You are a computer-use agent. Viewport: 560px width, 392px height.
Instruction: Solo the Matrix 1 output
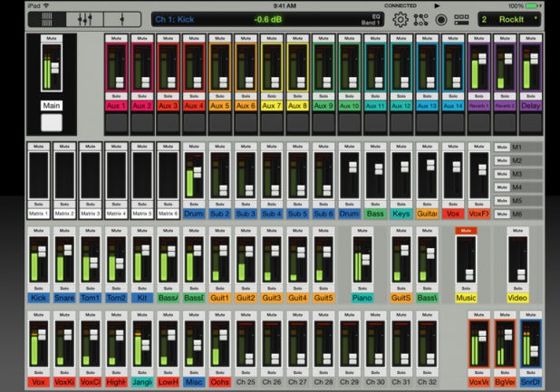coord(39,204)
